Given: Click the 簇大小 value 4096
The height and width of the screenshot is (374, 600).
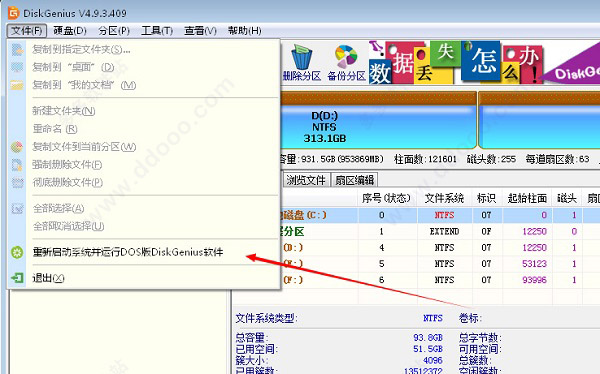Looking at the screenshot, I should click(x=433, y=360).
